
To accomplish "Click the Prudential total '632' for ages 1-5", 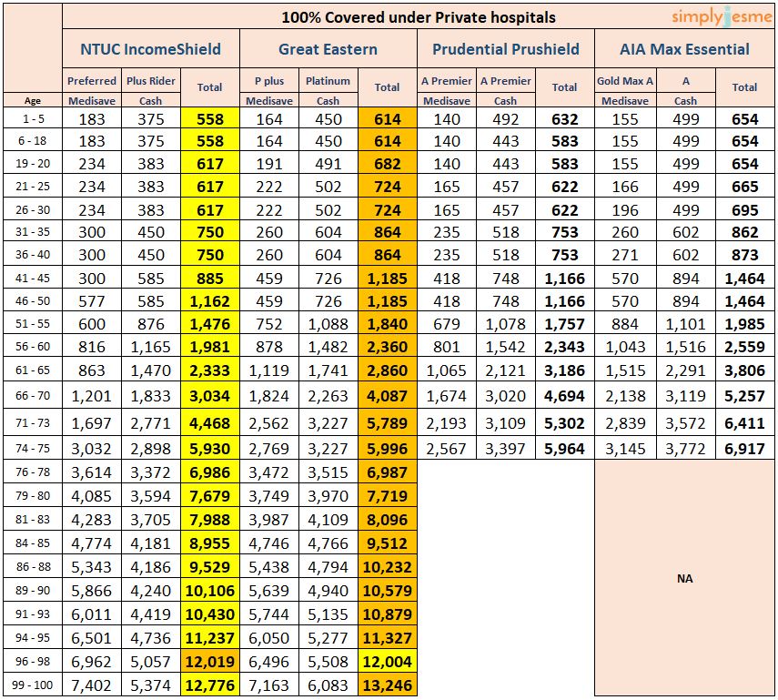I will point(565,119).
